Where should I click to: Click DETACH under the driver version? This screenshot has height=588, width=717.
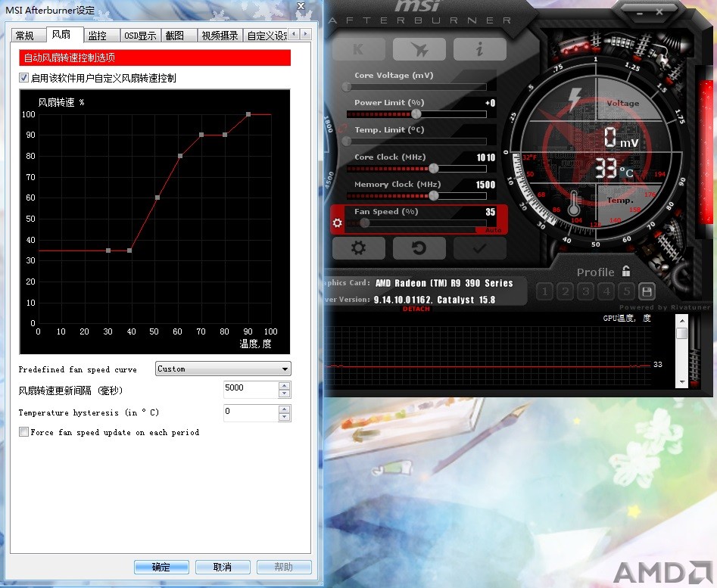point(416,310)
